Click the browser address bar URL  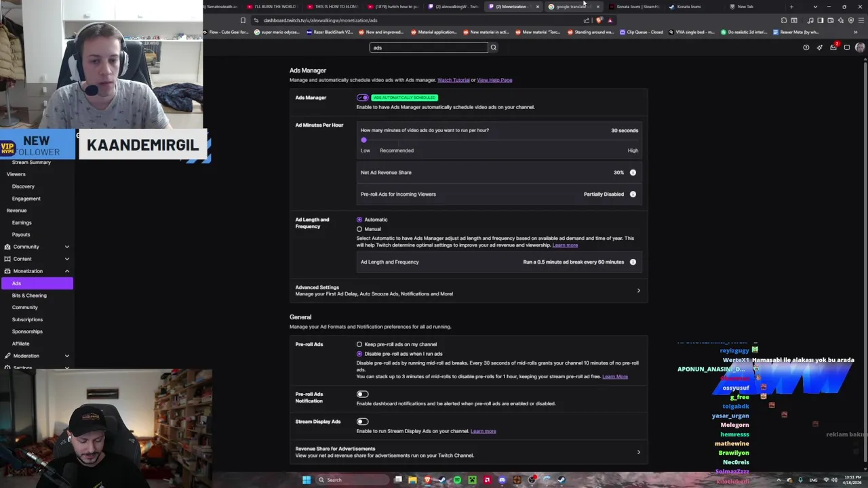coord(320,20)
